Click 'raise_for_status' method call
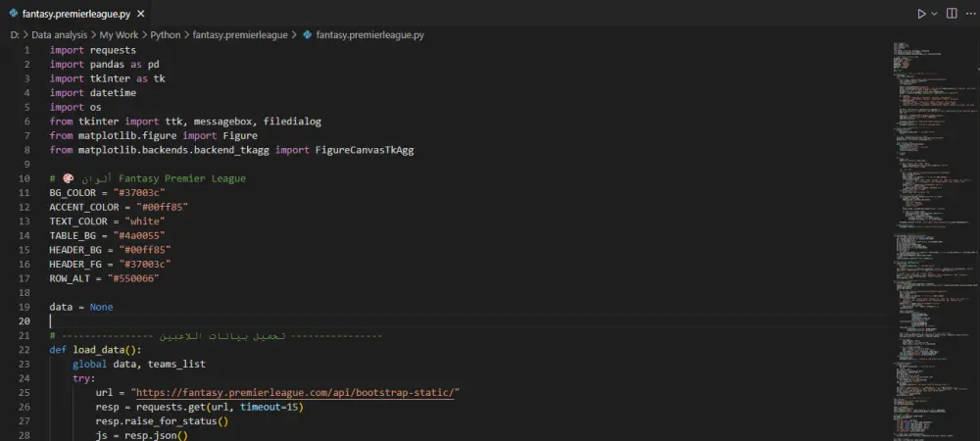Screen dimensions: 980x441 tap(170, 421)
